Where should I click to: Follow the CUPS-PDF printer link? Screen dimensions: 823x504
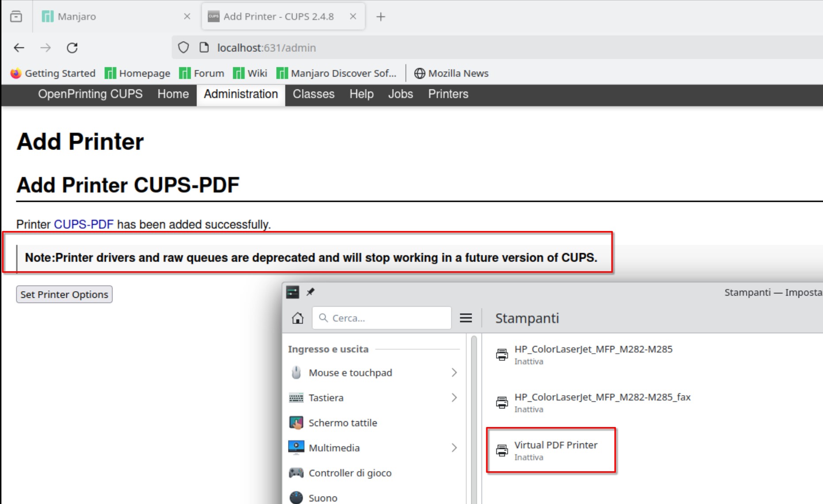[x=84, y=224]
